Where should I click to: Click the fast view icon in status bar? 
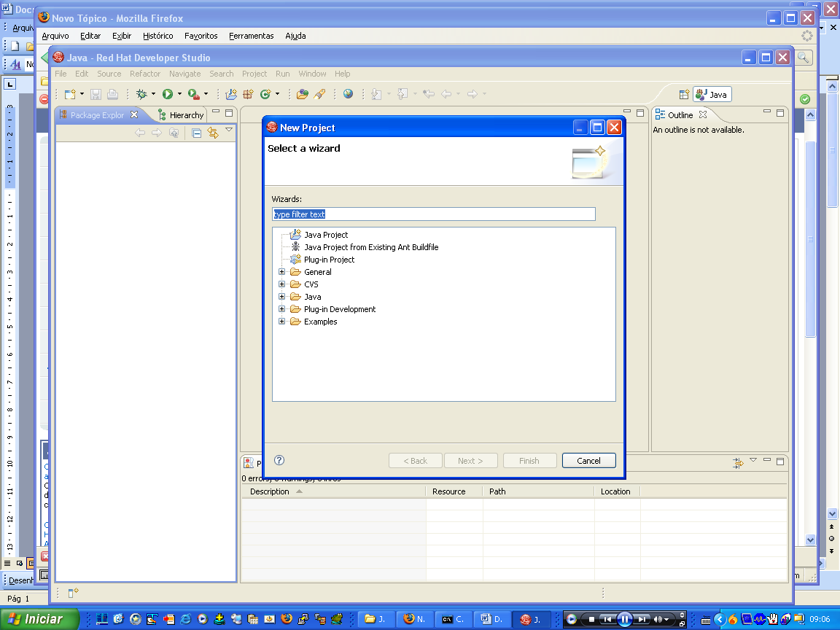74,593
